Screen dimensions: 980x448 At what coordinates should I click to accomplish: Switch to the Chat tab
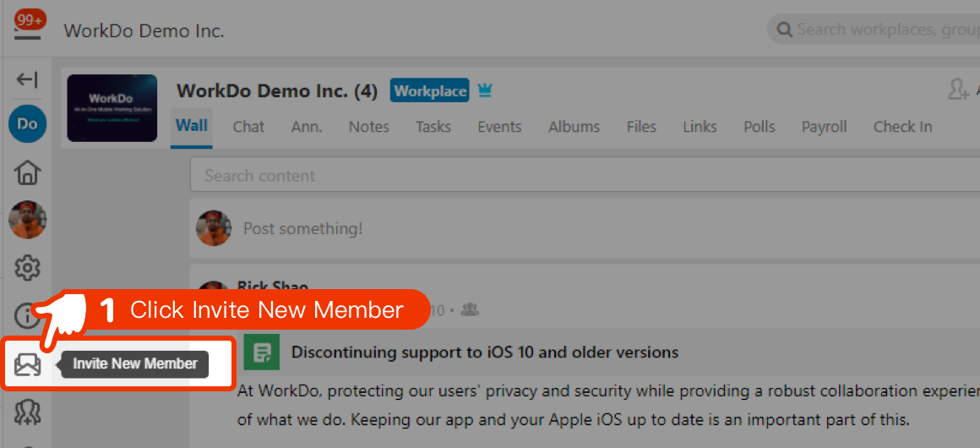248,127
